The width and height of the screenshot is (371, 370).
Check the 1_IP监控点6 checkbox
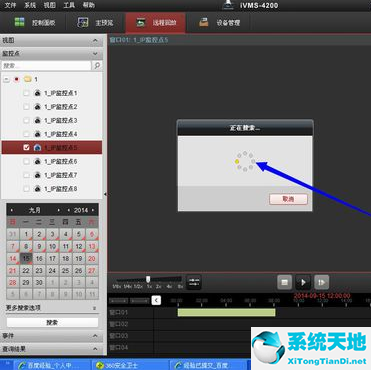(x=26, y=161)
